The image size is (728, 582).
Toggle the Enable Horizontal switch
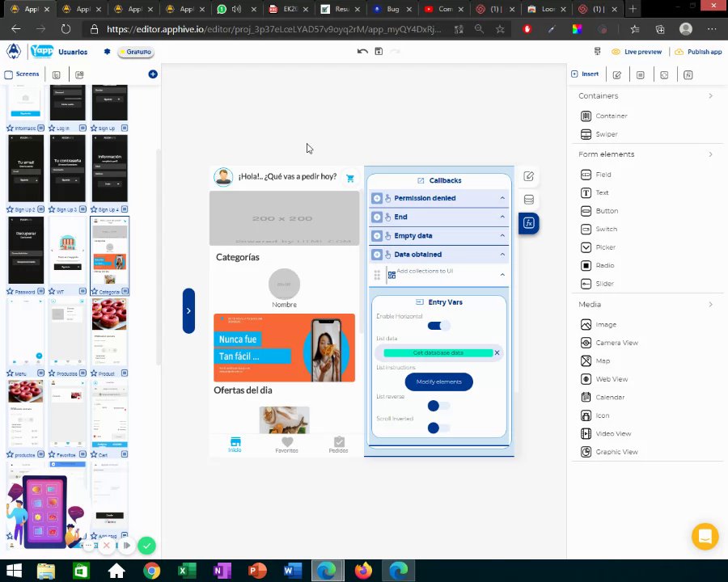tap(438, 326)
